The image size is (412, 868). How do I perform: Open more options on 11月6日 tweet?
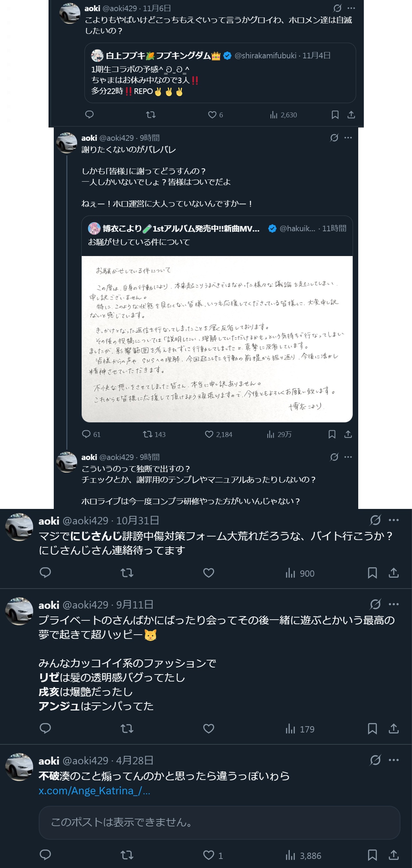coord(351,8)
